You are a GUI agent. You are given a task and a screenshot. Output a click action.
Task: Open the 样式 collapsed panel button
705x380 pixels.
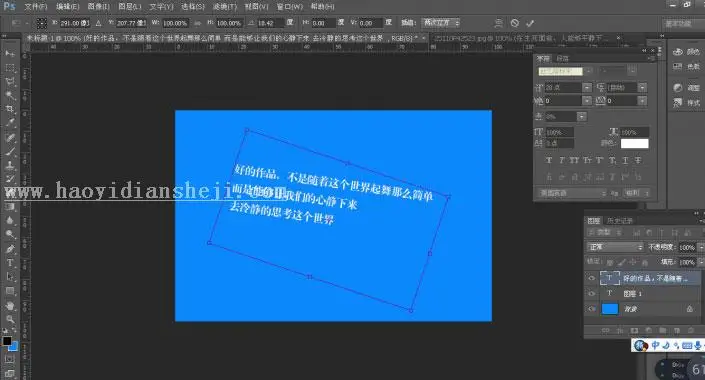[686, 103]
